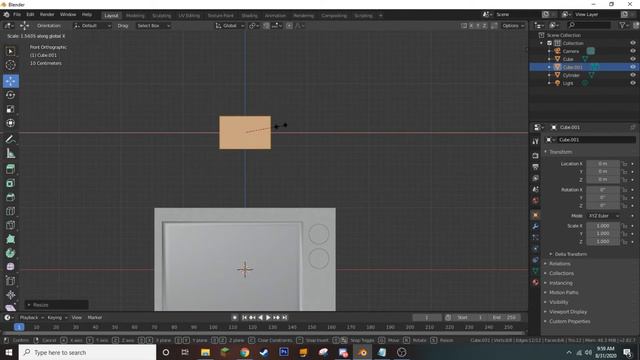The height and width of the screenshot is (360, 640).
Task: Select the Edge Slide tool
Action: click(11, 281)
